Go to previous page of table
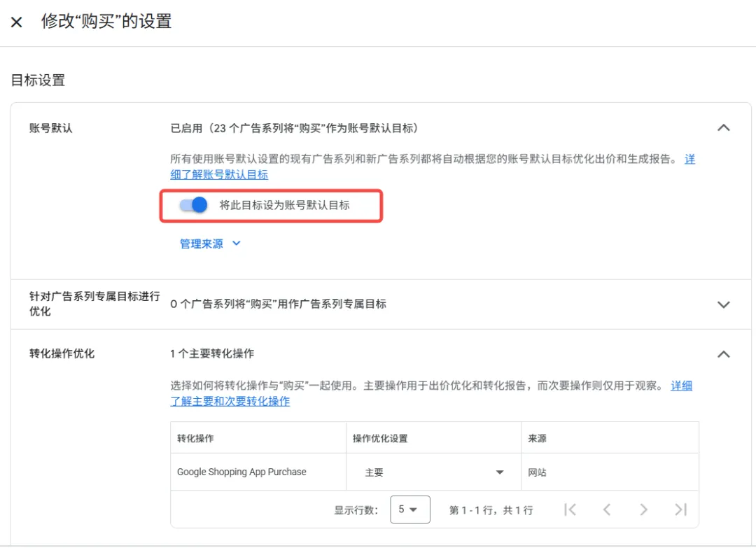Screen dimensions: 756x548 point(607,510)
